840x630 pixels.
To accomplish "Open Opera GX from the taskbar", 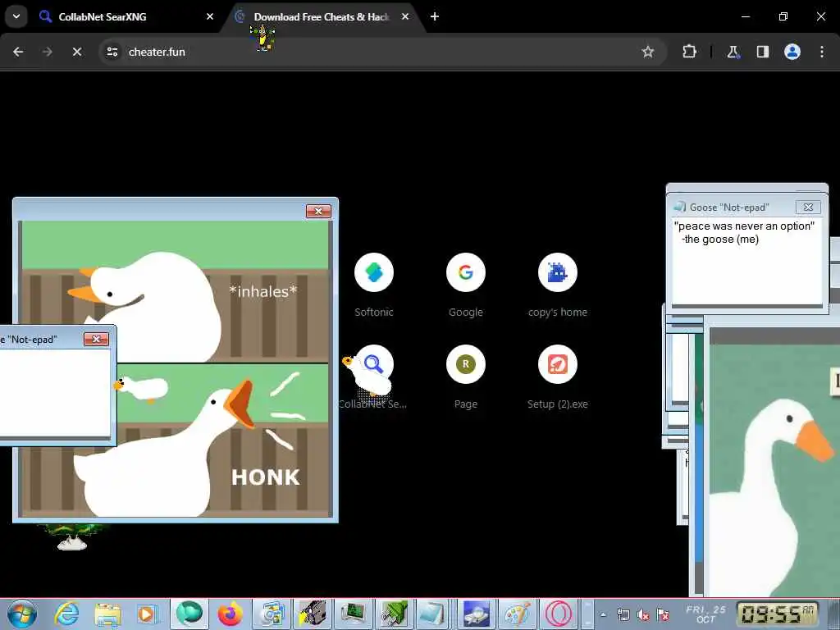I will tap(558, 614).
